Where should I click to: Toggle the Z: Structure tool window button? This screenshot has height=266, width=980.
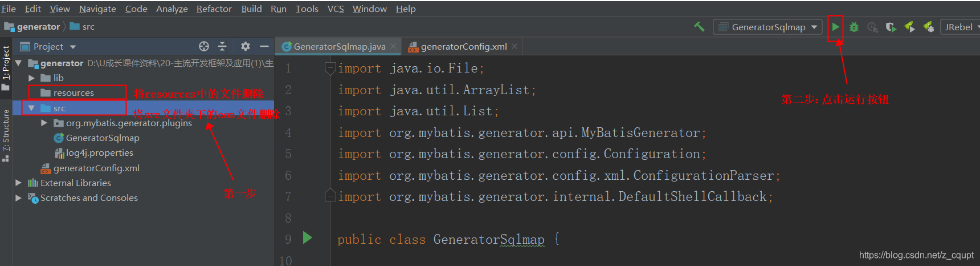[x=6, y=135]
